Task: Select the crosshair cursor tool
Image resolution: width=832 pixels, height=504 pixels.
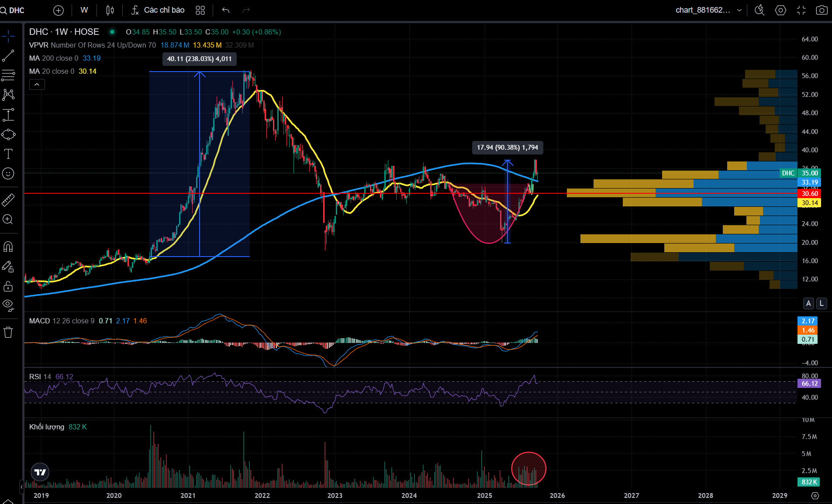Action: point(8,36)
